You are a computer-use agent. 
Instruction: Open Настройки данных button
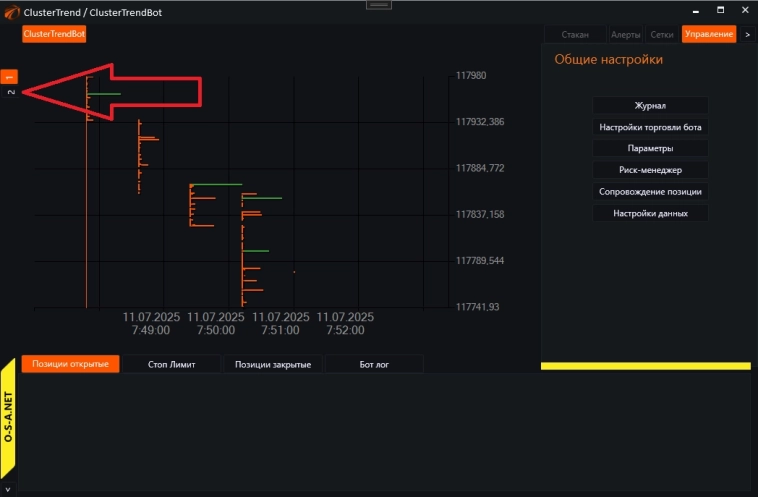click(x=650, y=213)
